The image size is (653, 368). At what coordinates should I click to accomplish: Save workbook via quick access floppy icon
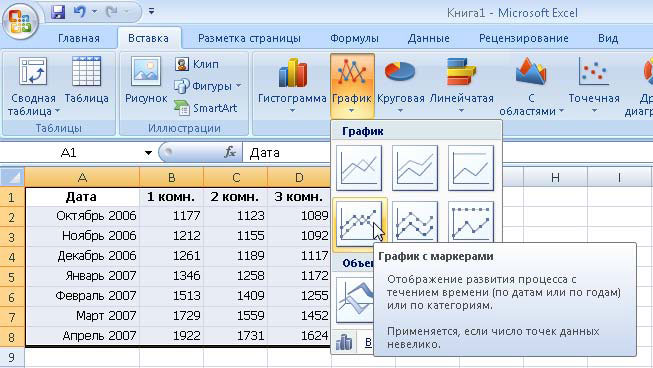coord(58,12)
